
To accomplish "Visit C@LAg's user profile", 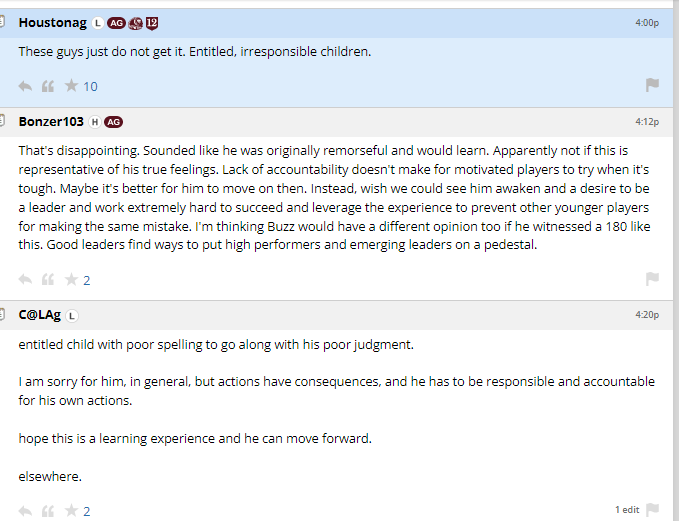I will (x=40, y=315).
